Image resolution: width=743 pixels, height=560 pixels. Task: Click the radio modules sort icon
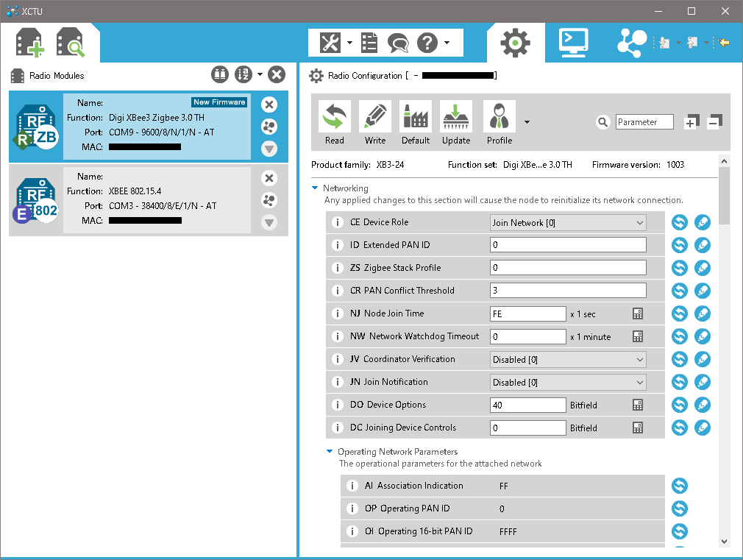[243, 74]
